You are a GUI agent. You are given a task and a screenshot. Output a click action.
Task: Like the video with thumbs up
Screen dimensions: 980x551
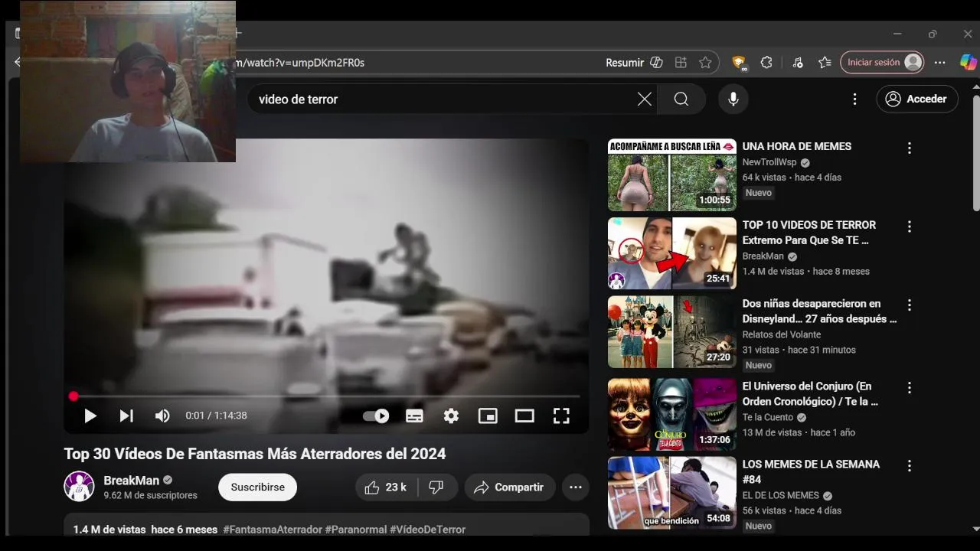[385, 487]
